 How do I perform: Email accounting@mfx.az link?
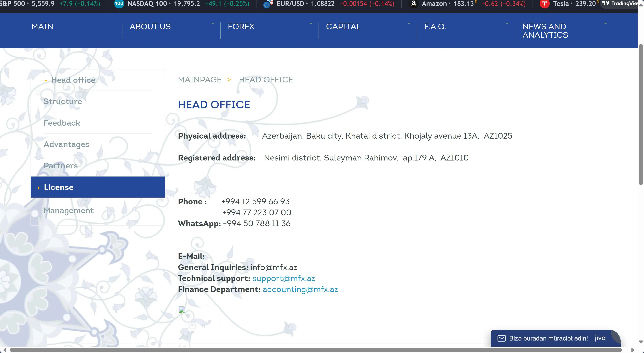[300, 289]
